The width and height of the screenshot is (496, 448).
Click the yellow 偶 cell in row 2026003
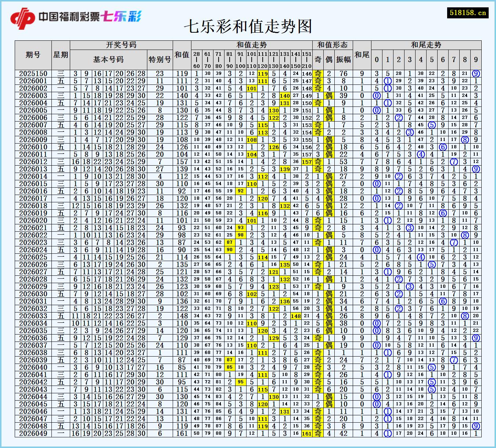pyautogui.click(x=329, y=96)
